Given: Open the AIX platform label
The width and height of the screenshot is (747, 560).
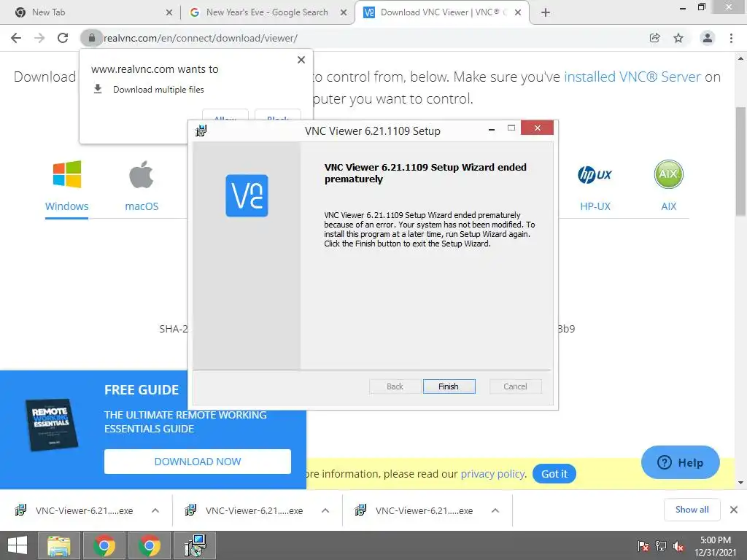Looking at the screenshot, I should coord(668,206).
